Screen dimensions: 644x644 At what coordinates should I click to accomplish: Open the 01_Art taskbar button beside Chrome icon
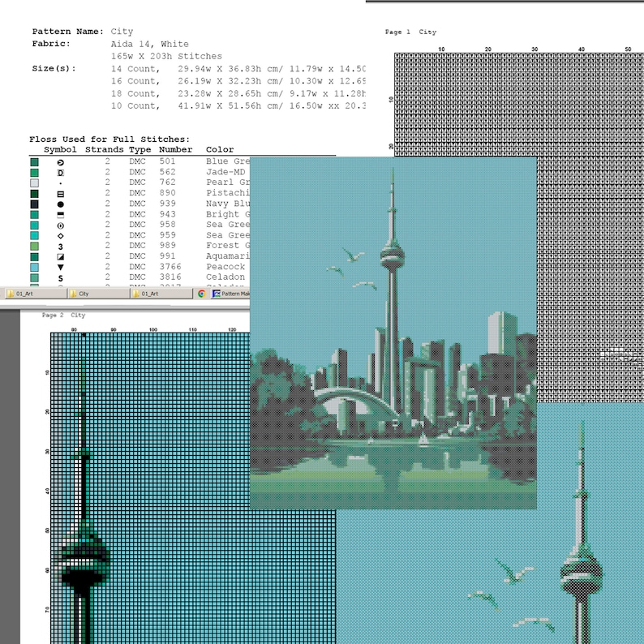coord(161,294)
